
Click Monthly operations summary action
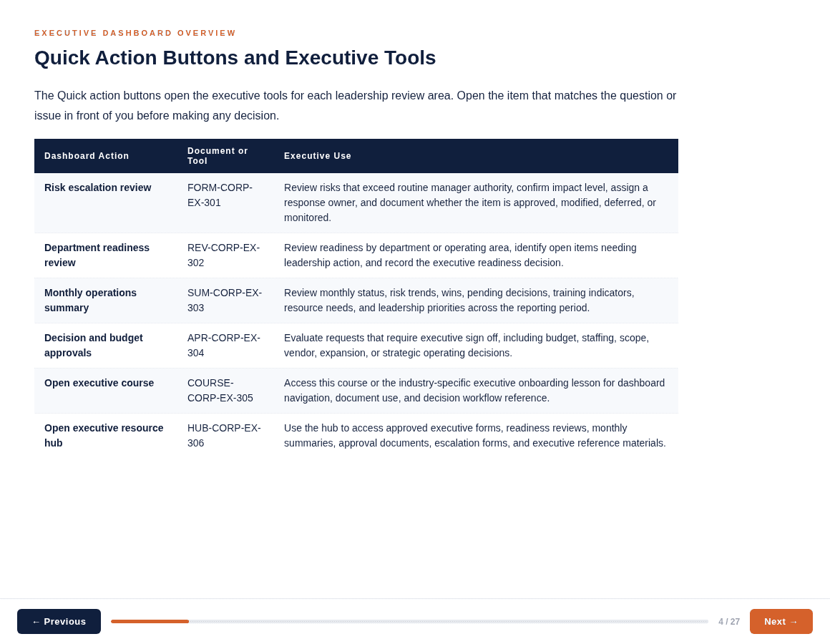(x=91, y=300)
